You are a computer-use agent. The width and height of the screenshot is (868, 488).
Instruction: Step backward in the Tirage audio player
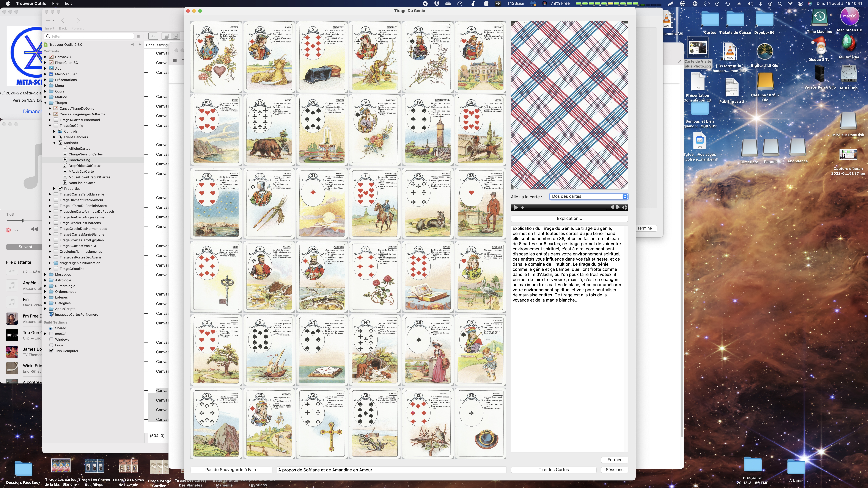point(612,207)
